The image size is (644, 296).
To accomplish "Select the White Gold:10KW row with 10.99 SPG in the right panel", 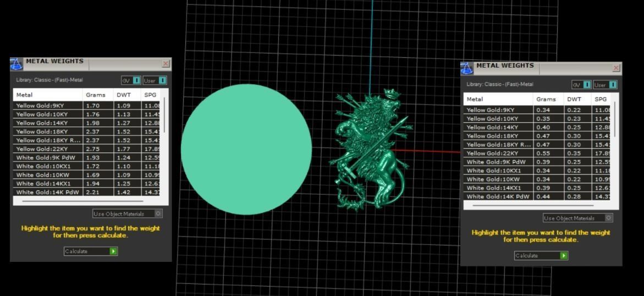I will [x=537, y=179].
